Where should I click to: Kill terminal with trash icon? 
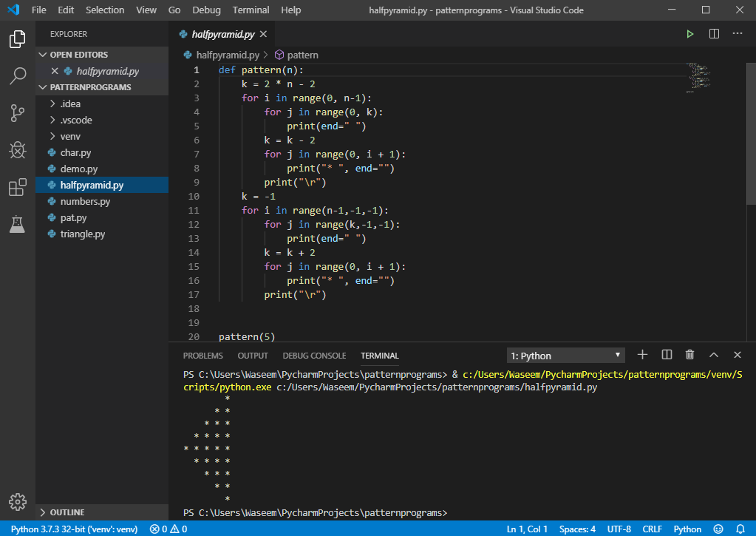point(689,356)
